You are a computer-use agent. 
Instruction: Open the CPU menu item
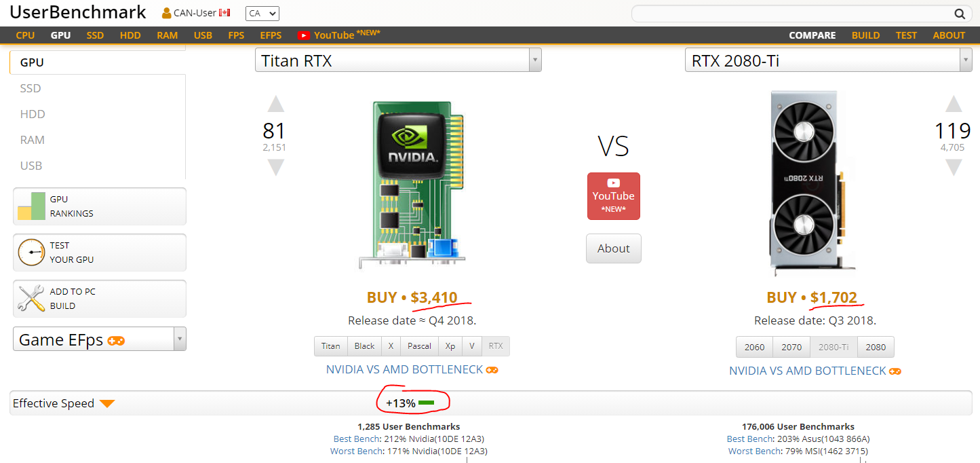click(x=25, y=35)
